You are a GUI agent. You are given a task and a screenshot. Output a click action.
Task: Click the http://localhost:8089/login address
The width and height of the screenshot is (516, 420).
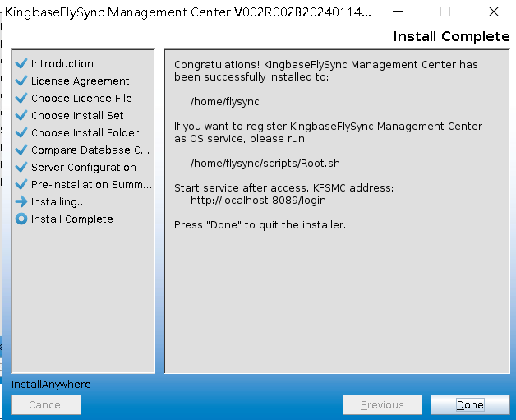(258, 201)
